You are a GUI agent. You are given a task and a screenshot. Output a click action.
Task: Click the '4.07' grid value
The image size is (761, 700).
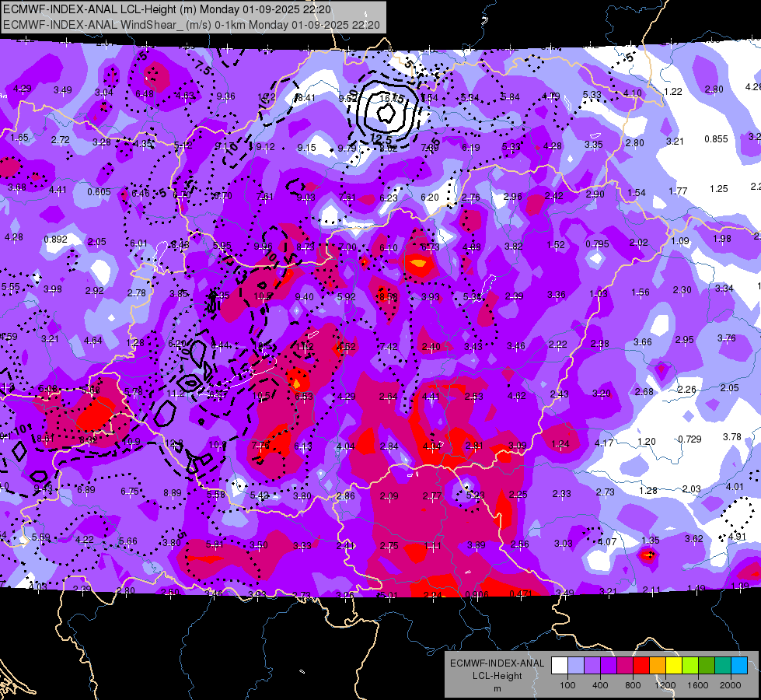(x=607, y=541)
